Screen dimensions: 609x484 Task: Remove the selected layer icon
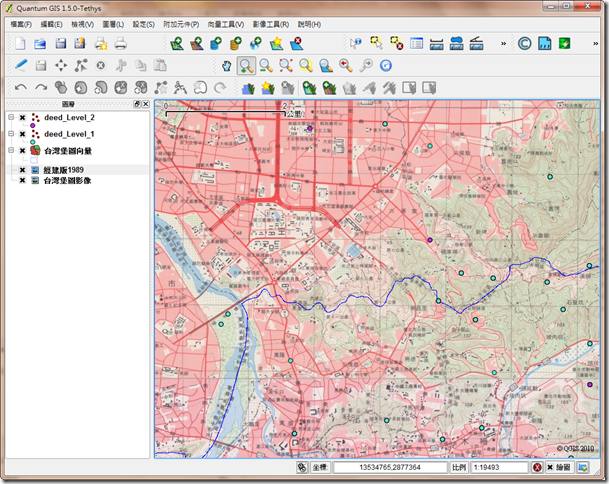pyautogui.click(x=296, y=43)
